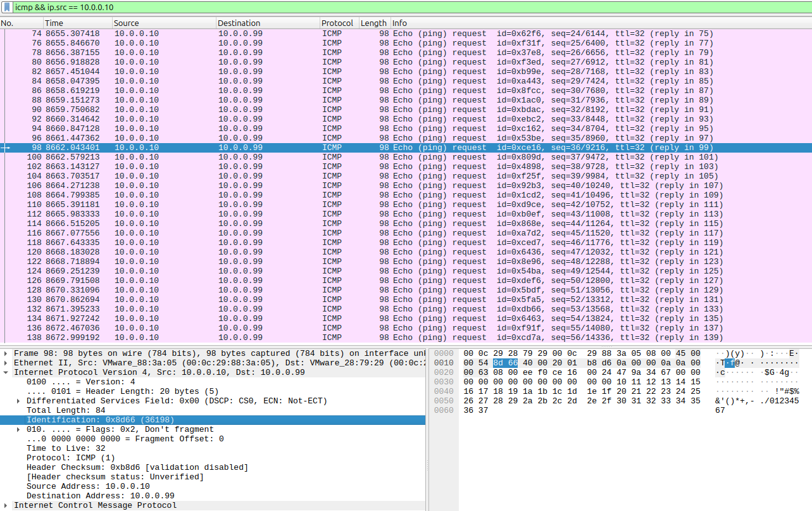The height and width of the screenshot is (511, 812).
Task: Click the Info column header
Action: [570, 23]
